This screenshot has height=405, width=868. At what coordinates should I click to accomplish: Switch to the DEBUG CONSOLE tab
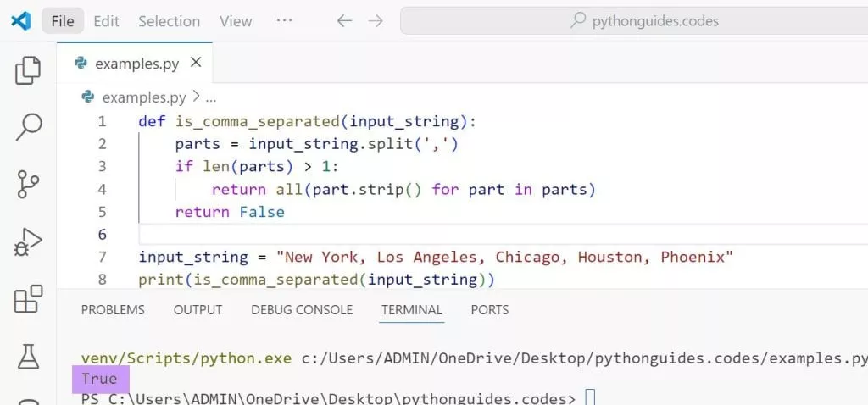tap(302, 310)
